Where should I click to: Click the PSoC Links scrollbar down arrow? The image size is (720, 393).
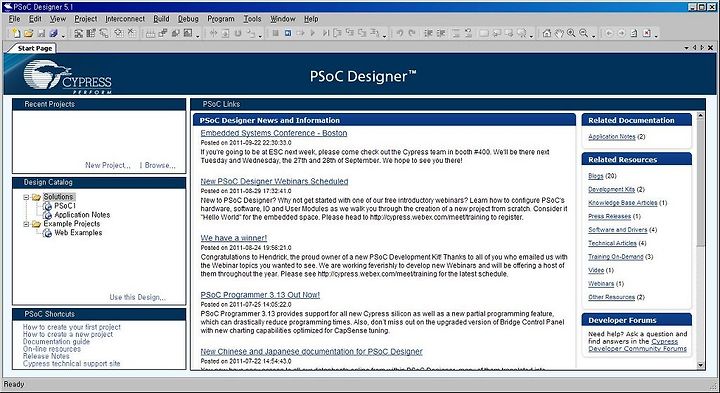coord(700,365)
